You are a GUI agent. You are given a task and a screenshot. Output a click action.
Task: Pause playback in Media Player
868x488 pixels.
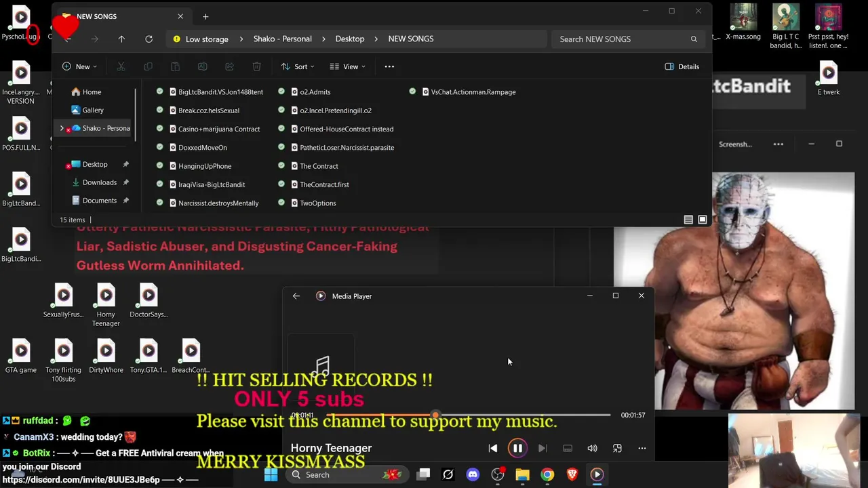517,448
